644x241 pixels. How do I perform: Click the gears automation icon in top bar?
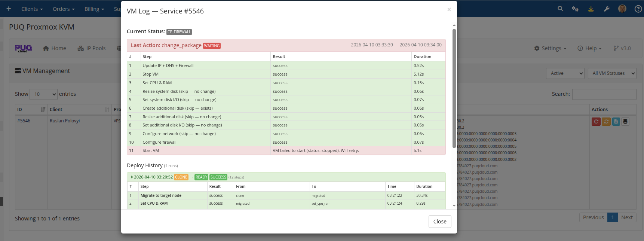coord(575,9)
